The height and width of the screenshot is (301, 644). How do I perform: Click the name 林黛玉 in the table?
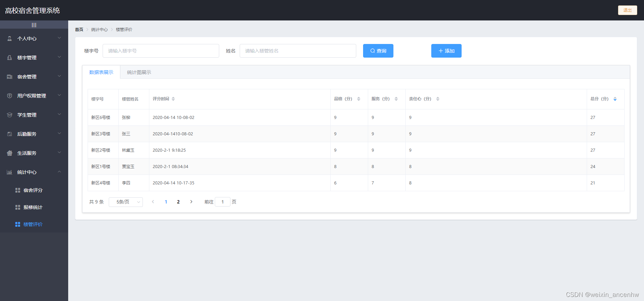pos(128,150)
